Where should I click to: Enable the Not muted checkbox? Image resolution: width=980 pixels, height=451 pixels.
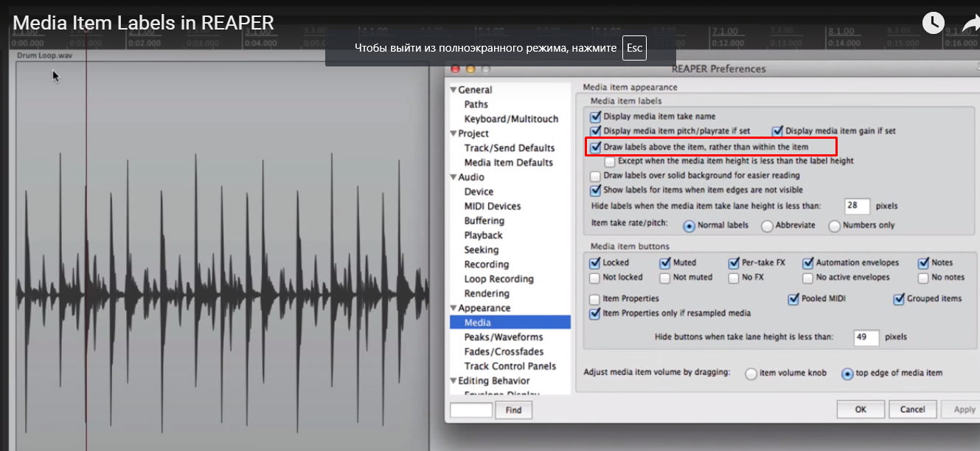tap(665, 278)
